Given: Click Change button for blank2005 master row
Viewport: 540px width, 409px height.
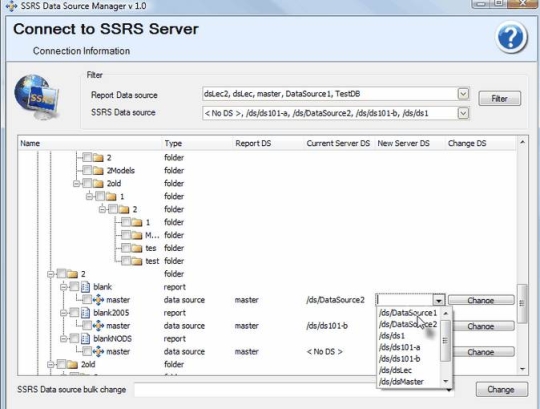Looking at the screenshot, I should coord(484,326).
